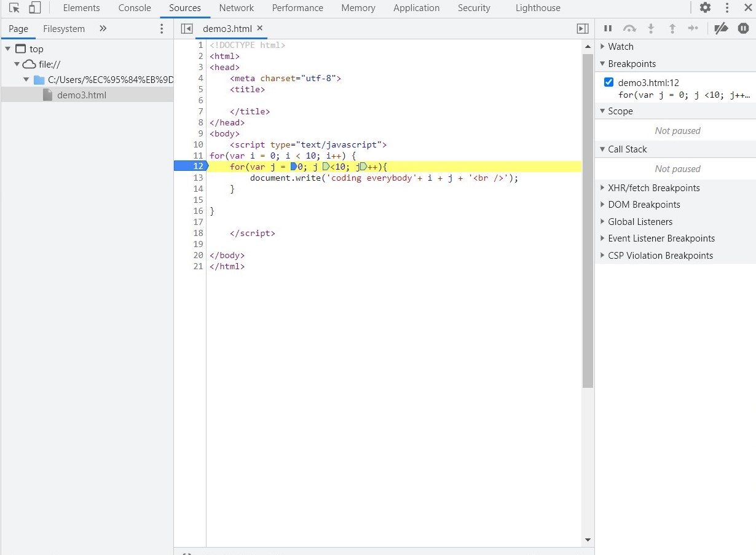Click the script type text/javascript line
Viewport: 756px width, 555px height.
click(308, 144)
